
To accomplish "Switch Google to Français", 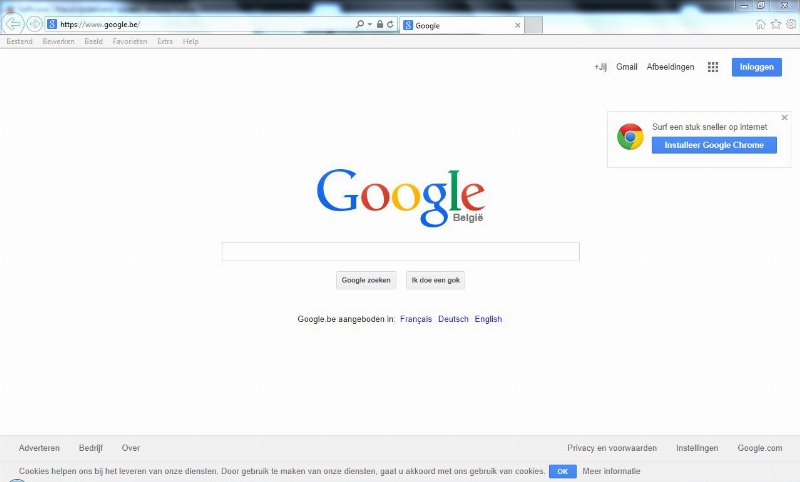I will pyautogui.click(x=416, y=319).
